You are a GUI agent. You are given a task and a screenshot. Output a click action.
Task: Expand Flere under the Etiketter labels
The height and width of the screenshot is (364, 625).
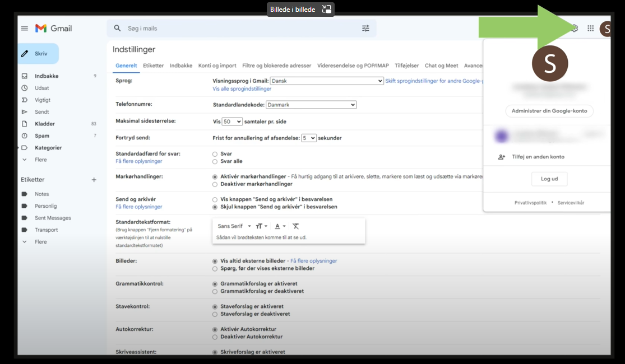tap(40, 242)
